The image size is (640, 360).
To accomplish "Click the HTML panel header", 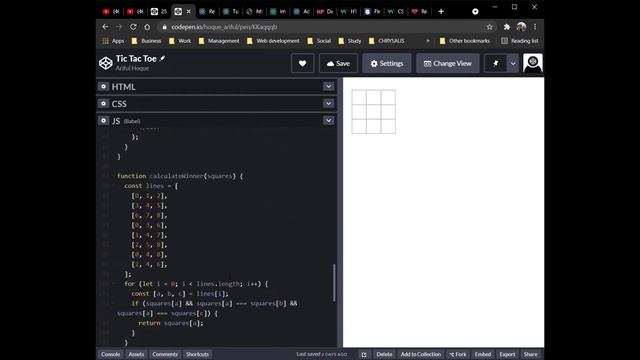I will [x=216, y=87].
